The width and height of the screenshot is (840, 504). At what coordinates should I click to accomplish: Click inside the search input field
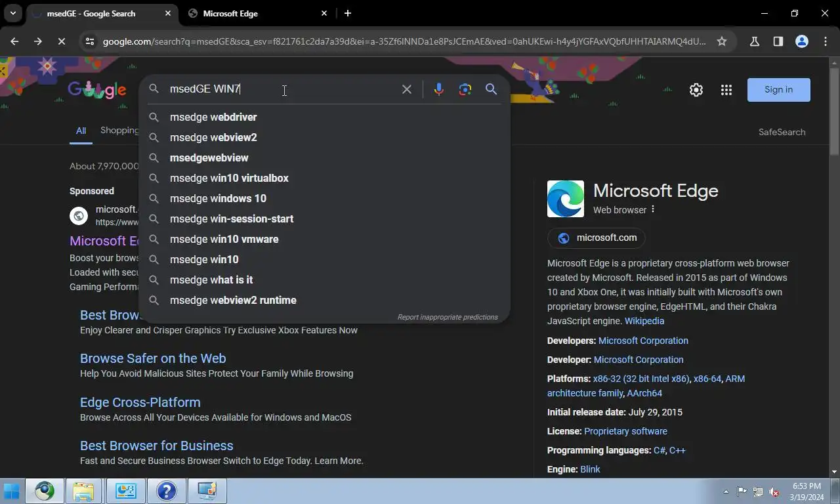click(x=282, y=89)
